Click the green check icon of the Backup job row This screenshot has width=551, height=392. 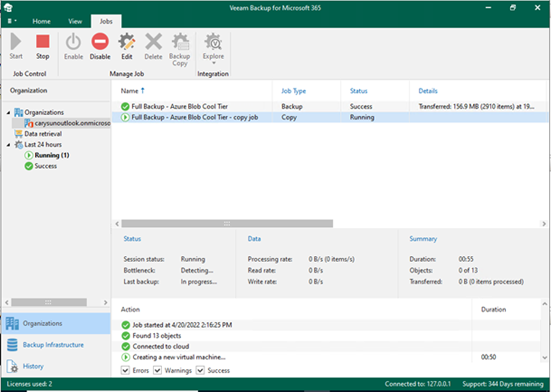(x=125, y=107)
